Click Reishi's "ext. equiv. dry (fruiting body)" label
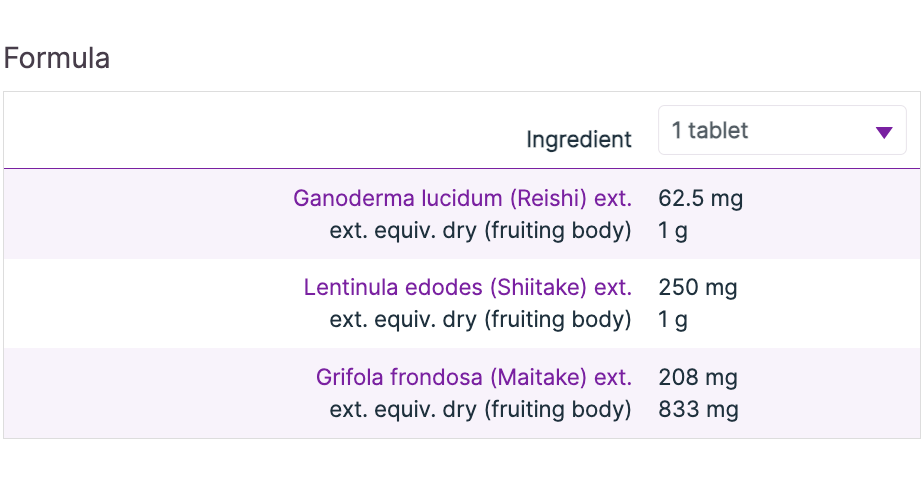The image size is (924, 498). (x=480, y=231)
